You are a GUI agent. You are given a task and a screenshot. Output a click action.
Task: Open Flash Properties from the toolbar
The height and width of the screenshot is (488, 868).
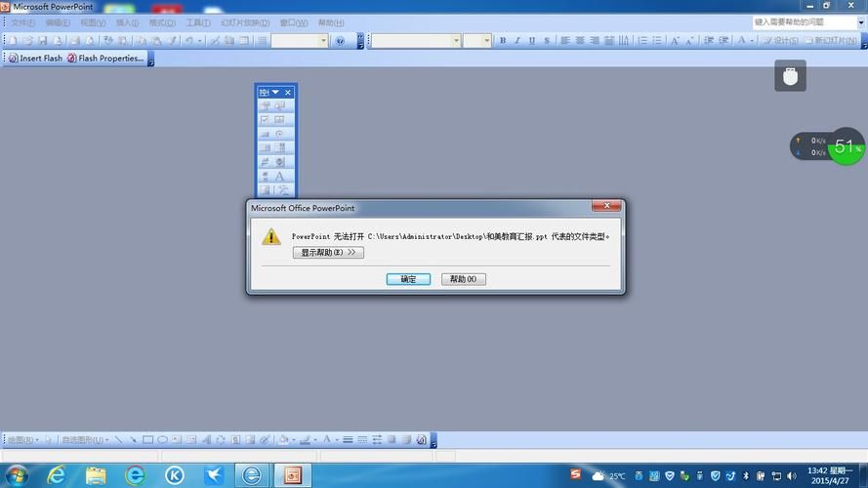(105, 59)
